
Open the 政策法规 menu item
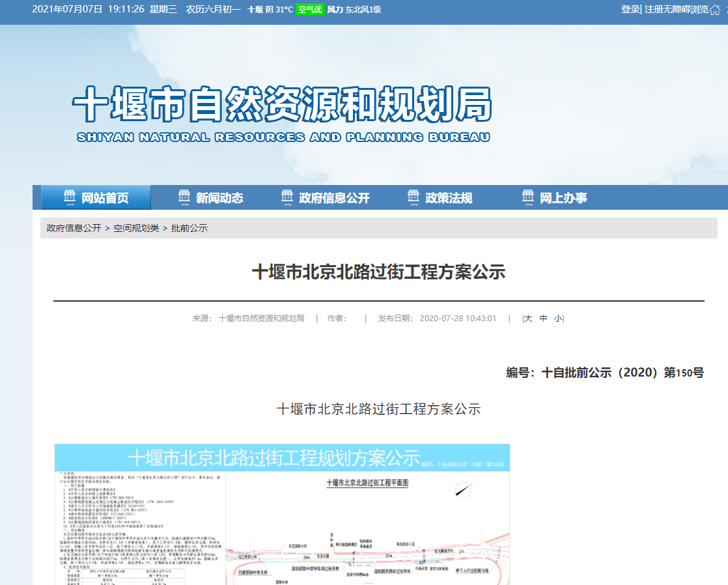pyautogui.click(x=449, y=198)
